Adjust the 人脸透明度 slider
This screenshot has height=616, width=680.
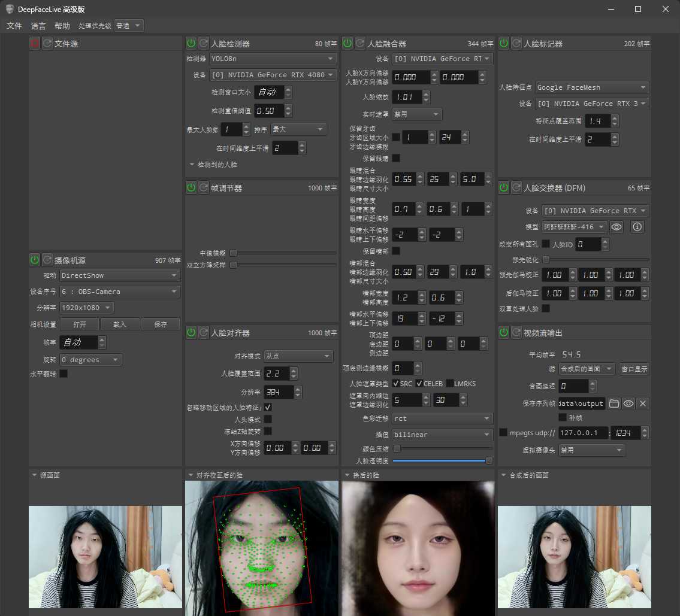[x=442, y=460]
